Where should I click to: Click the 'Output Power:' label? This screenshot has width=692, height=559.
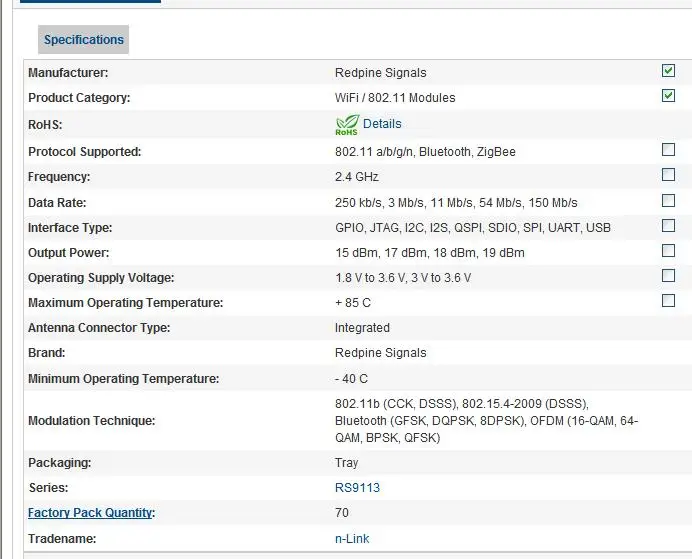tap(68, 253)
